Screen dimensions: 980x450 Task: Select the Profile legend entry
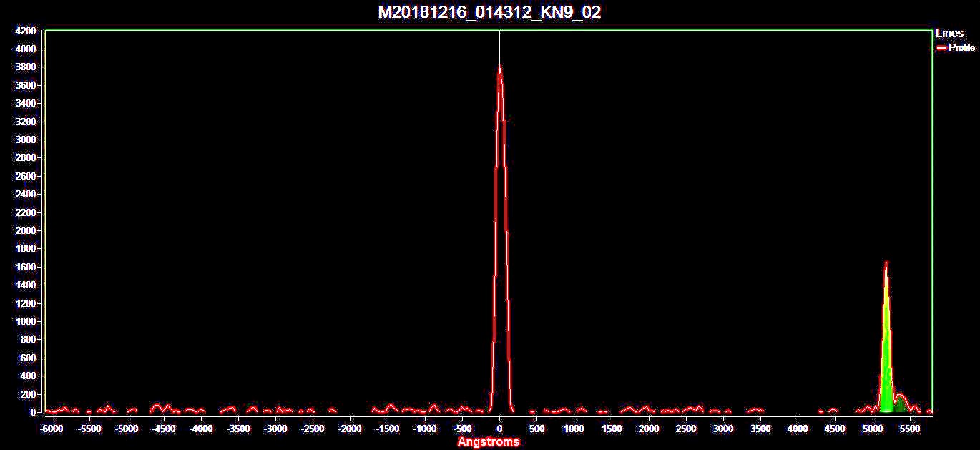point(961,48)
